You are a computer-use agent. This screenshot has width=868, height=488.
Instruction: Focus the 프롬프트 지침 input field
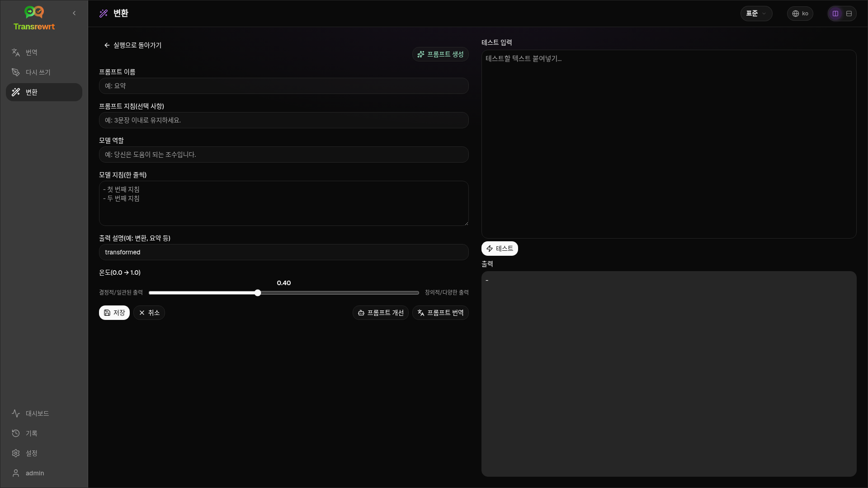tap(284, 120)
